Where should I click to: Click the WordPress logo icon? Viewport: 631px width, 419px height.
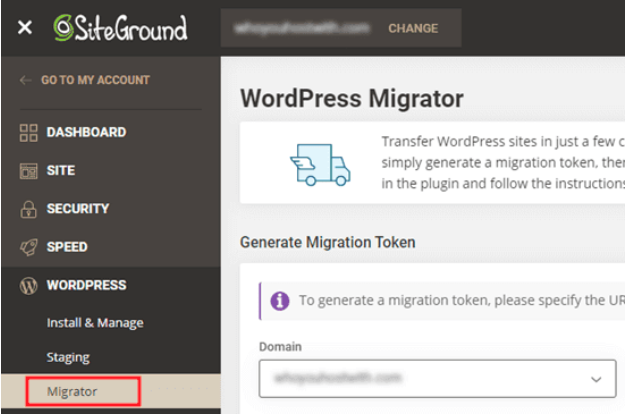click(x=29, y=285)
